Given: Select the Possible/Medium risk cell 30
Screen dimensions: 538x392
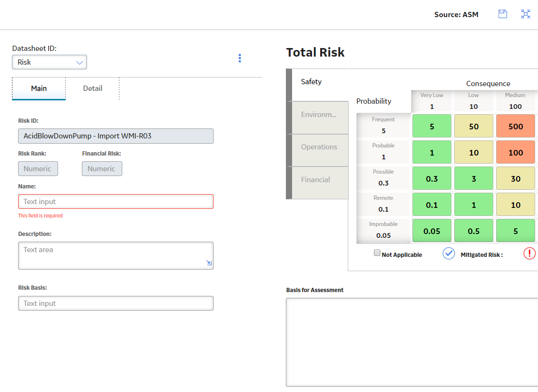Looking at the screenshot, I should [515, 178].
